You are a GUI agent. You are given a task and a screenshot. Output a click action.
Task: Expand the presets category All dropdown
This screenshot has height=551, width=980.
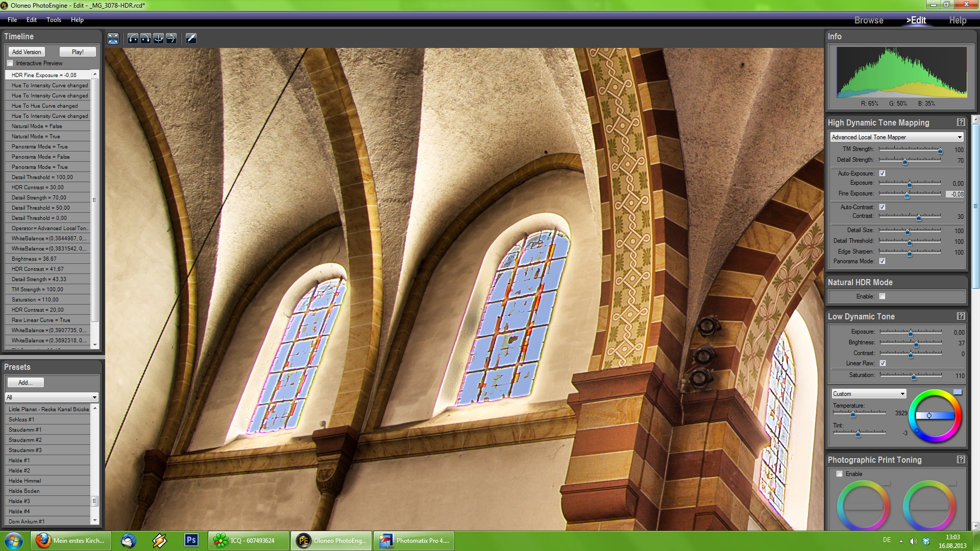click(52, 397)
